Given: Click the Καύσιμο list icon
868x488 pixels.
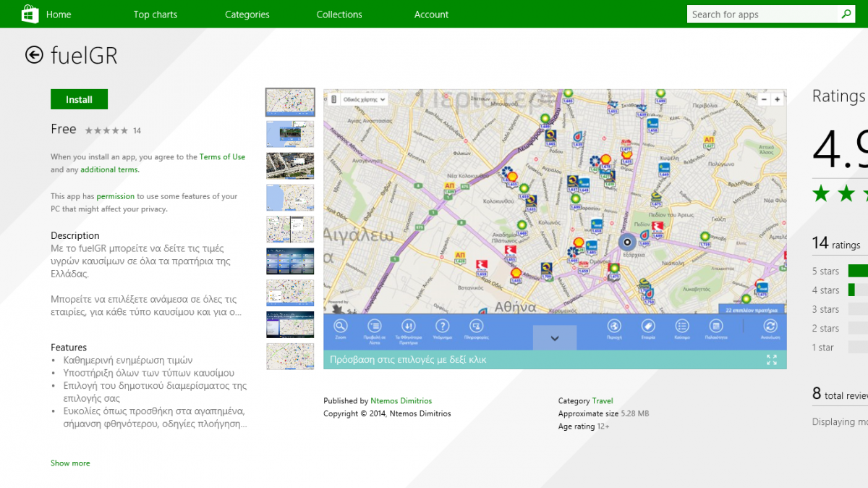Looking at the screenshot, I should point(682,326).
